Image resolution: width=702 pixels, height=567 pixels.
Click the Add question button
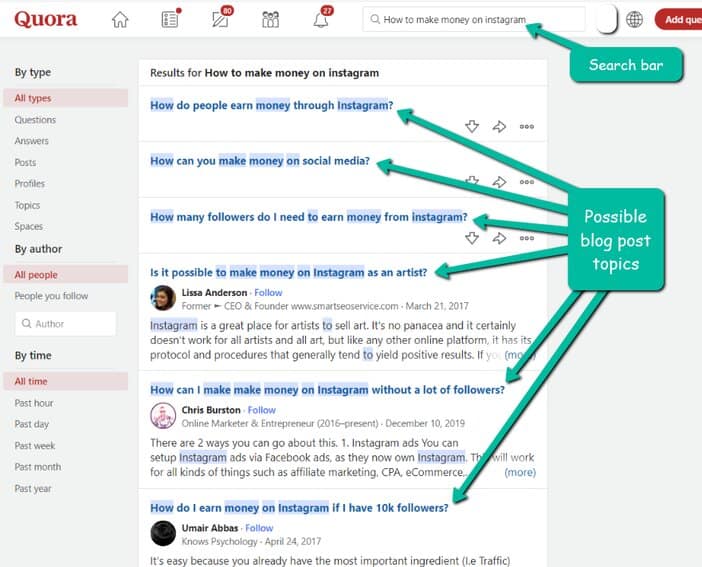point(678,19)
